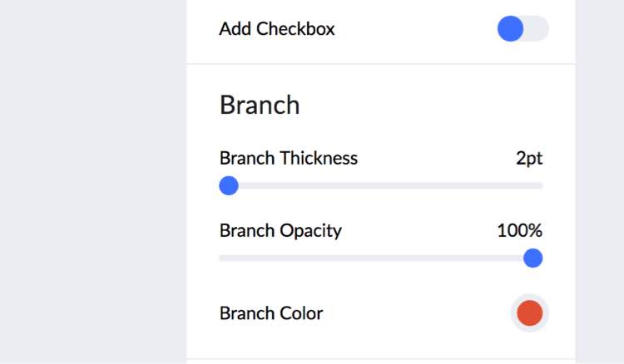This screenshot has height=364, width=624.
Task: Click the divider below the Branch Color row
Action: [381, 359]
